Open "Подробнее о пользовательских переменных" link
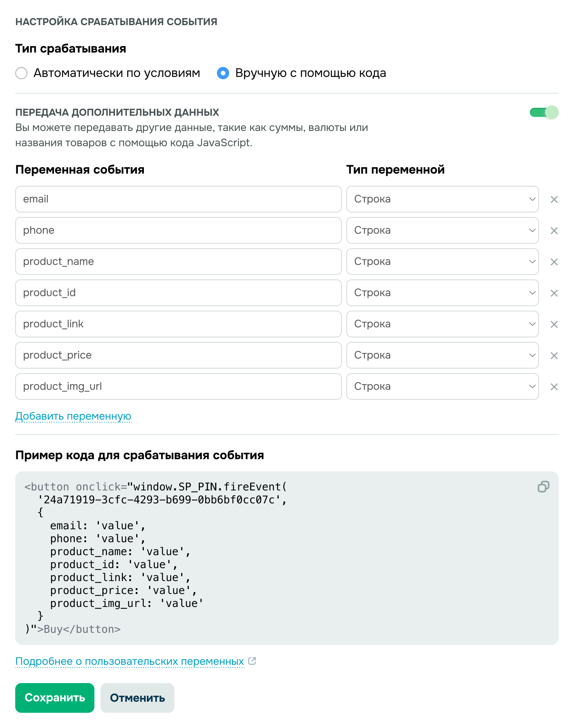The height and width of the screenshot is (728, 574). point(129,661)
